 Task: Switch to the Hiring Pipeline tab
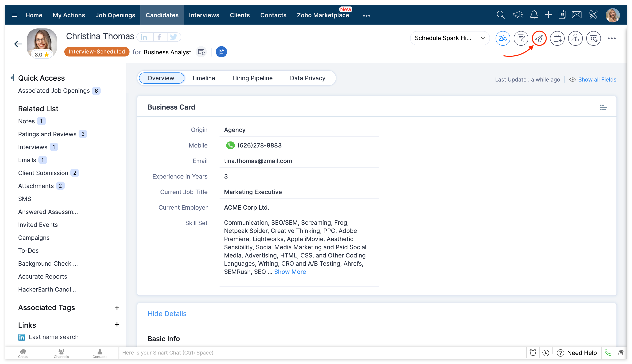pyautogui.click(x=252, y=78)
